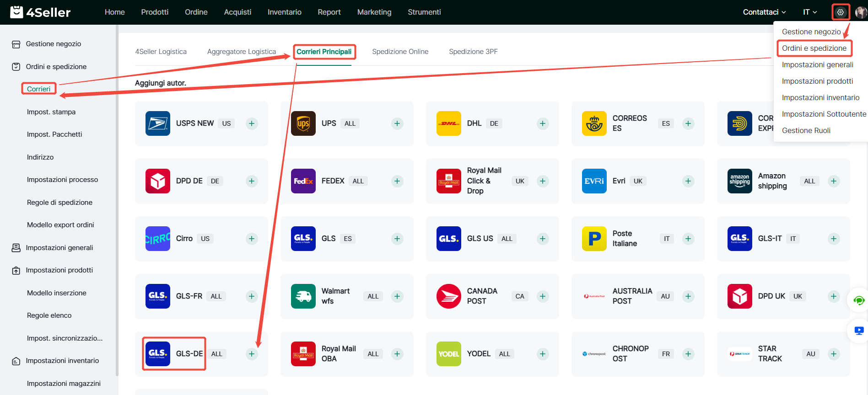This screenshot has width=868, height=395.
Task: Switch to Spedizione 3PF tab
Action: 474,52
